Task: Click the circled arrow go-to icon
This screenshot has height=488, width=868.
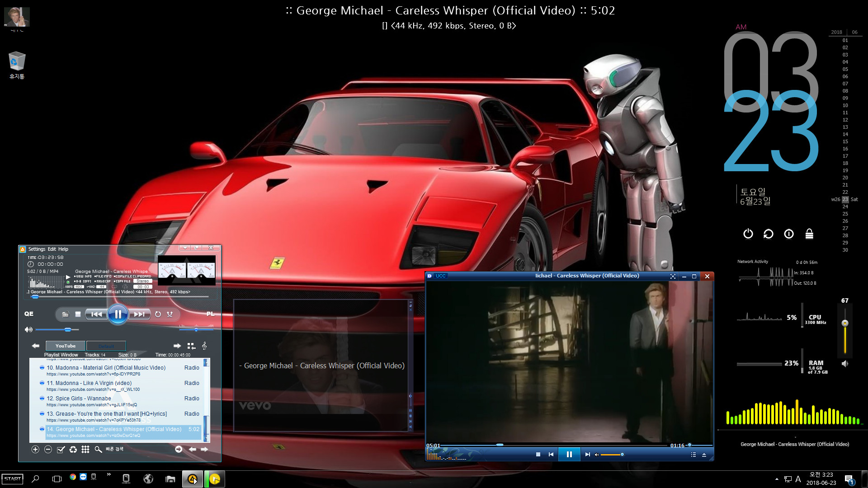Action: (179, 449)
